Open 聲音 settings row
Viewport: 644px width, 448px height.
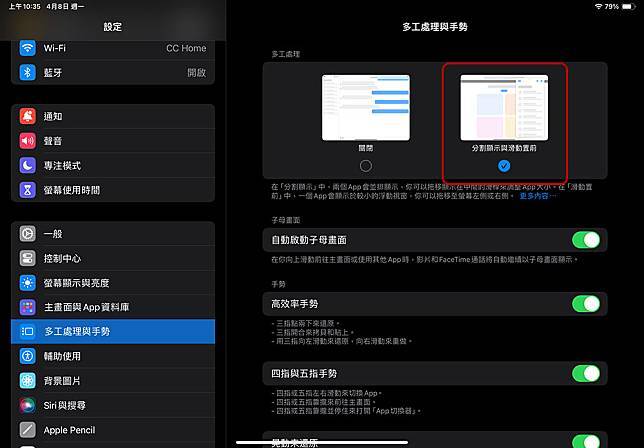click(113, 141)
